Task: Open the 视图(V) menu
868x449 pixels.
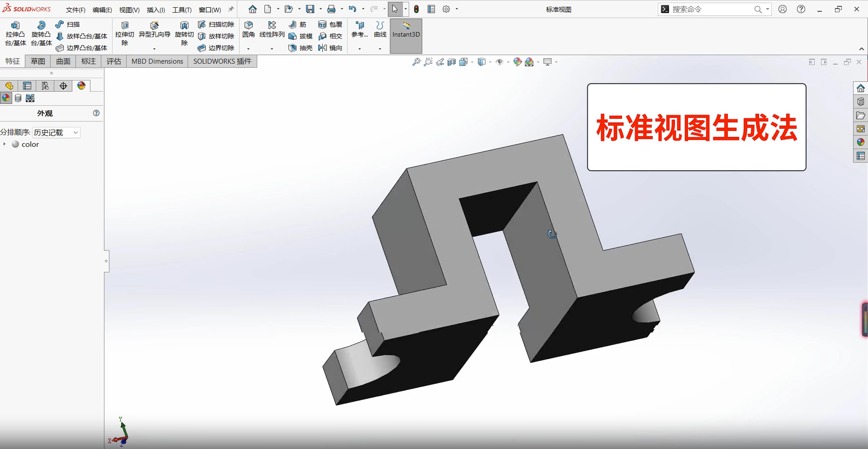Action: (x=129, y=9)
